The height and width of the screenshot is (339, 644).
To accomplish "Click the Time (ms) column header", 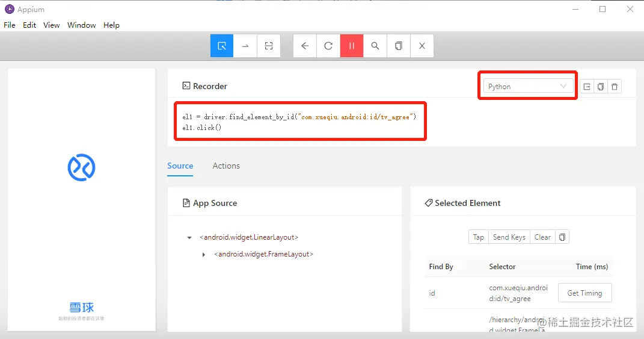I will (592, 267).
